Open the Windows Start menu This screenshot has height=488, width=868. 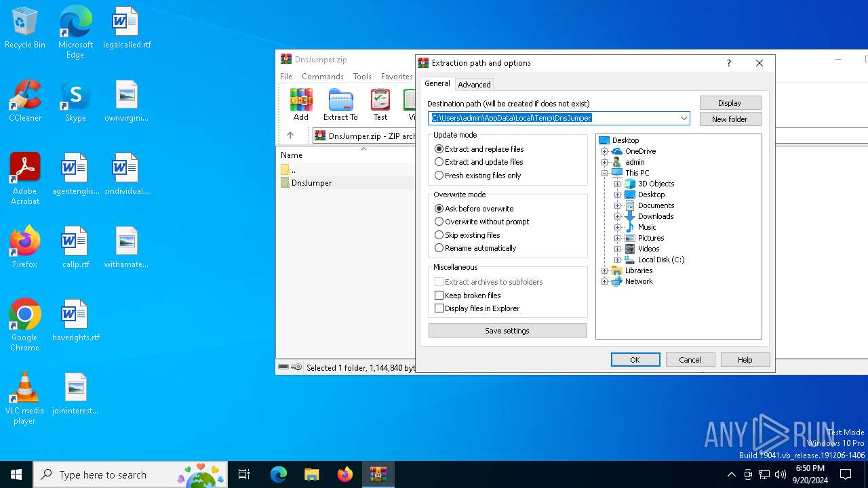coord(16,474)
